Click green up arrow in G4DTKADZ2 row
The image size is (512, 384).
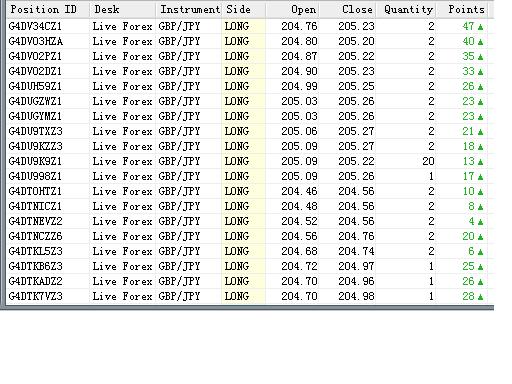(480, 282)
